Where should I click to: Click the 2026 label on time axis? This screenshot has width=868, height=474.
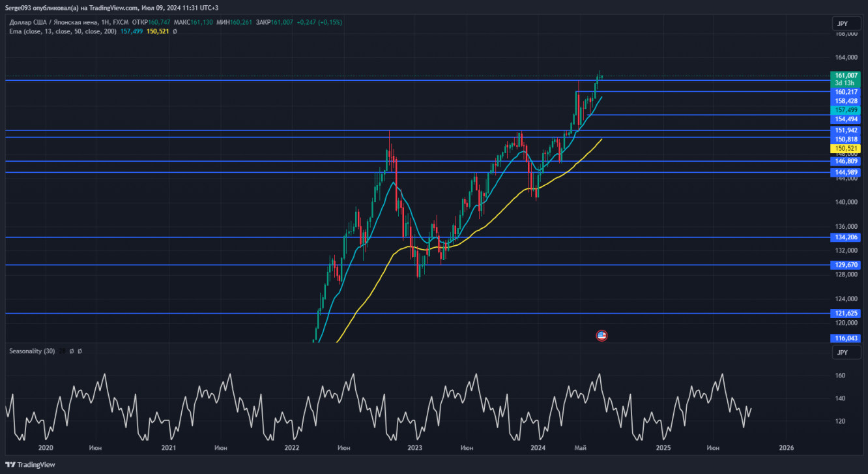pos(787,448)
